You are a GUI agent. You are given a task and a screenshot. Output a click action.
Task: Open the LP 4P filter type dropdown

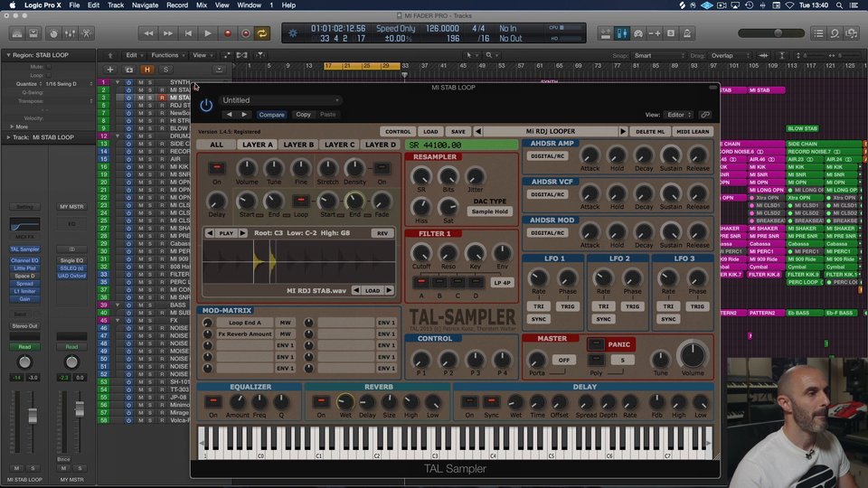click(502, 283)
